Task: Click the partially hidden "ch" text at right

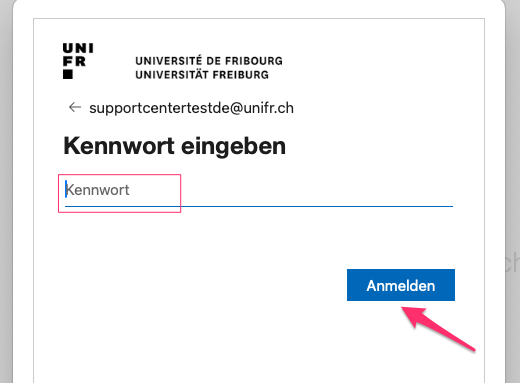Action: tap(512, 262)
